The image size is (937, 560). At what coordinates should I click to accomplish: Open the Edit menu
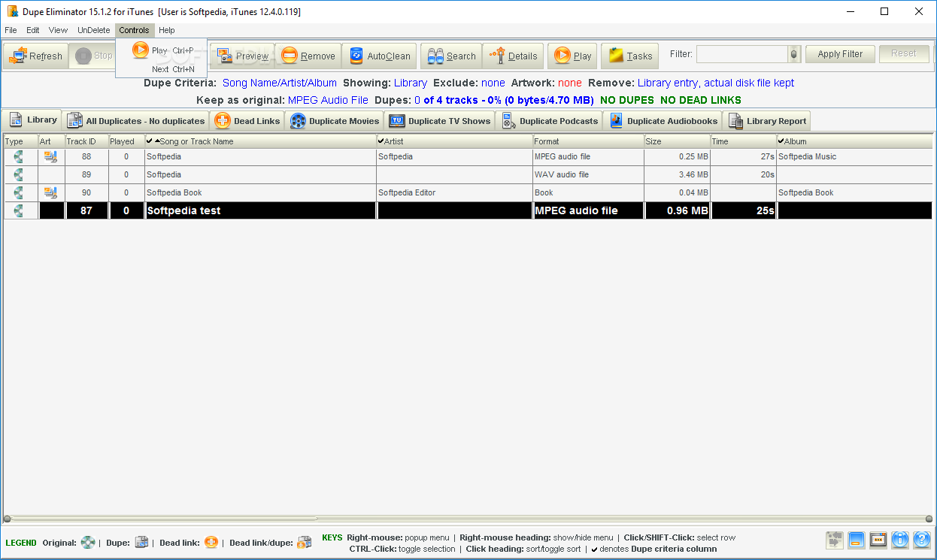tap(33, 30)
